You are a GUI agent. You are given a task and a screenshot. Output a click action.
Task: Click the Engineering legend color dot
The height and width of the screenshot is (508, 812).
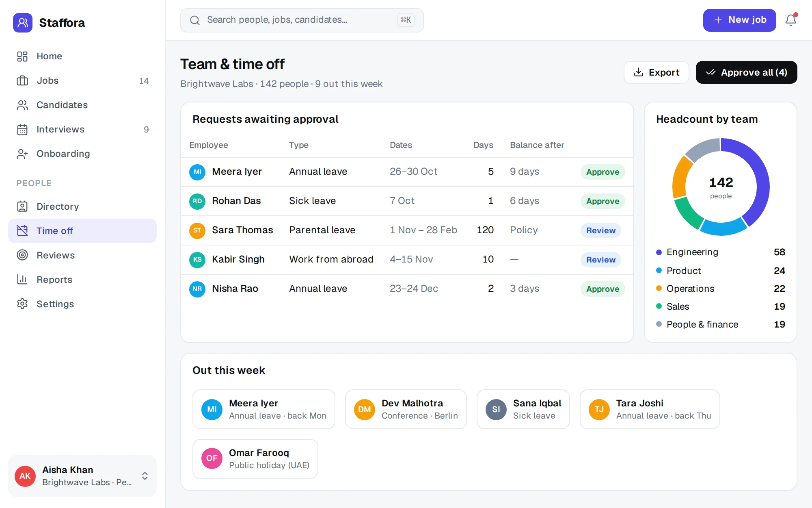(x=659, y=252)
